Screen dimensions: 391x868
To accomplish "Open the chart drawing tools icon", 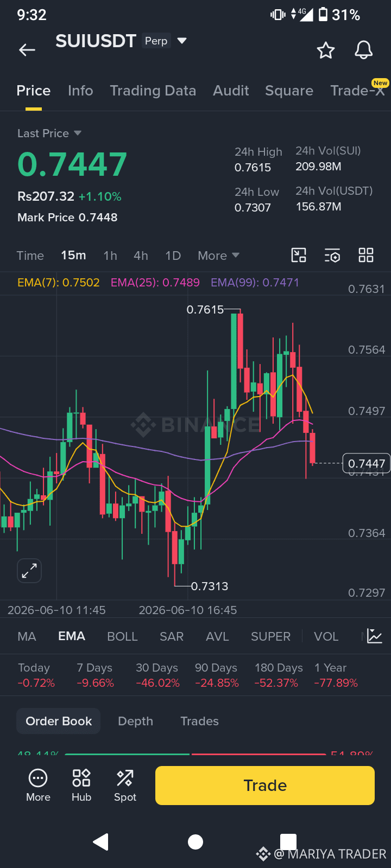I will [299, 256].
